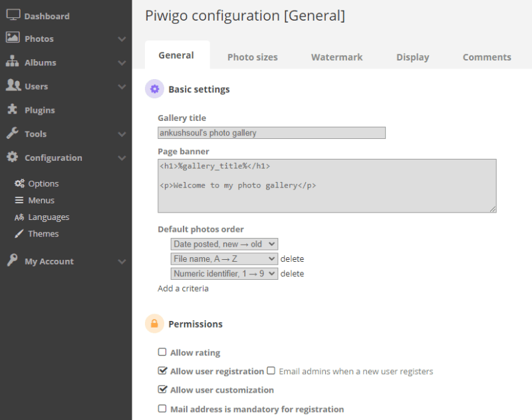Click the Gallery title input field
Viewport: 532px width, 420px height.
[x=271, y=133]
